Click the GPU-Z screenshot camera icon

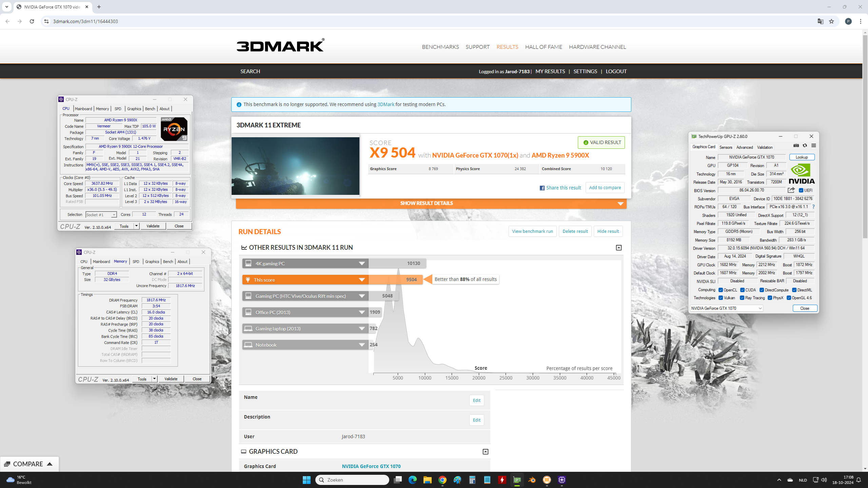coord(796,146)
